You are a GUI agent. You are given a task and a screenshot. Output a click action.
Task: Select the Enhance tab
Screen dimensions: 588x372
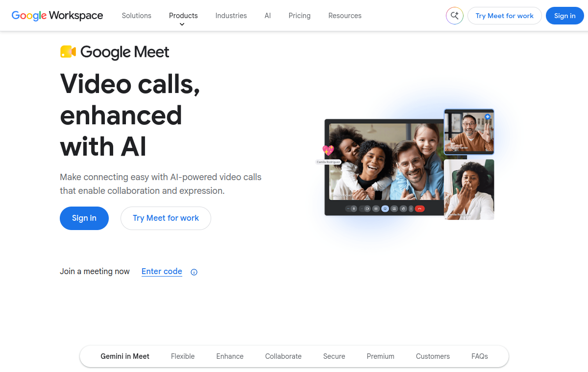[230, 356]
